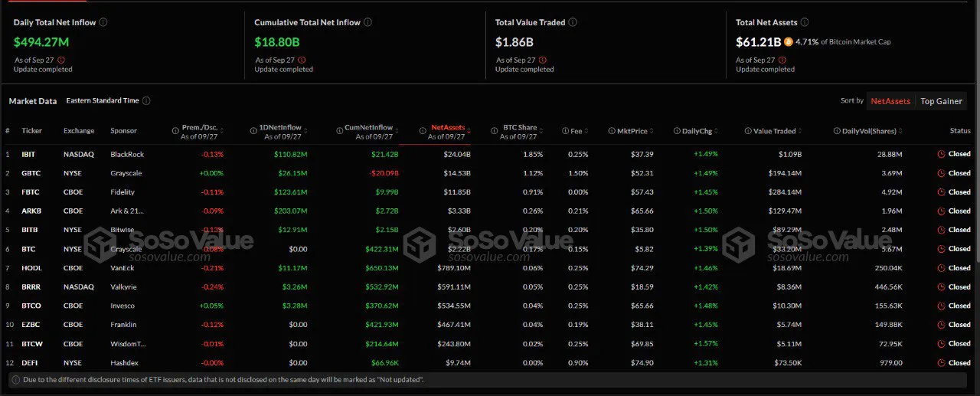
Task: Click red alert icon under $61.21B date
Action: (x=783, y=60)
